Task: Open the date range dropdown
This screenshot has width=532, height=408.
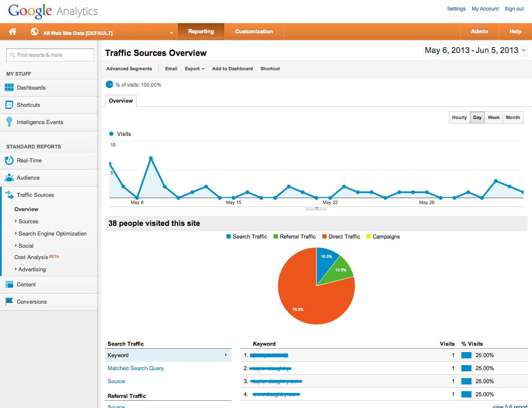Action: [524, 50]
